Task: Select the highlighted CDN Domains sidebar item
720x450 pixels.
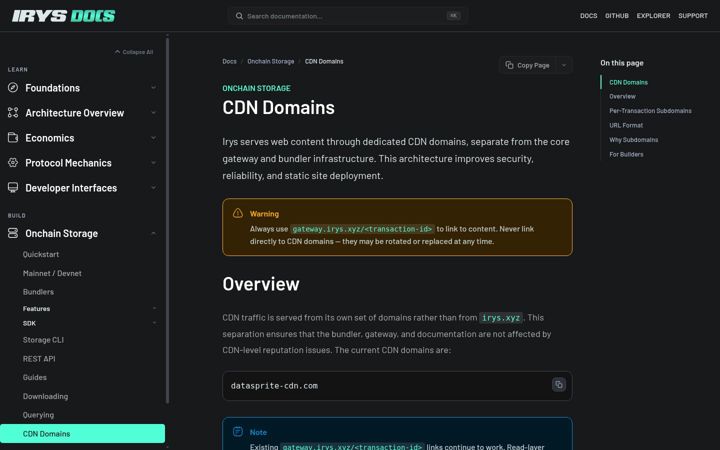Action: click(82, 433)
